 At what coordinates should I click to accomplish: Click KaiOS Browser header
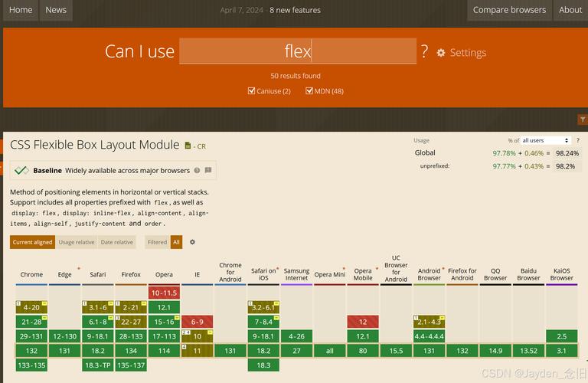(562, 274)
